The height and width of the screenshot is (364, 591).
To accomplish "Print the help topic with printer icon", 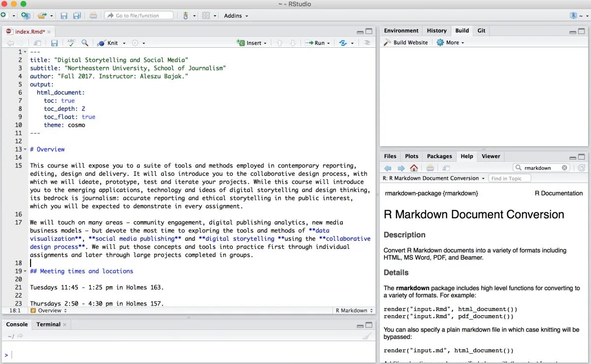I will [x=430, y=168].
